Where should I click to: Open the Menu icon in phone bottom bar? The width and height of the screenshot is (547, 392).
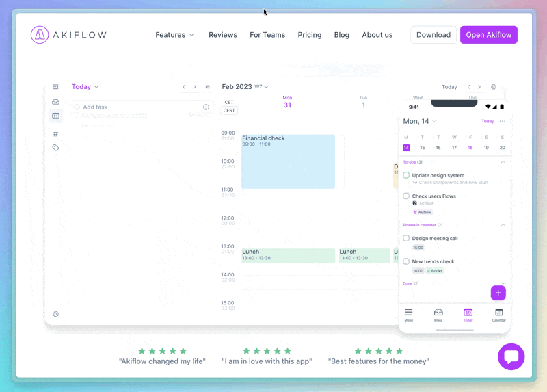click(x=408, y=315)
